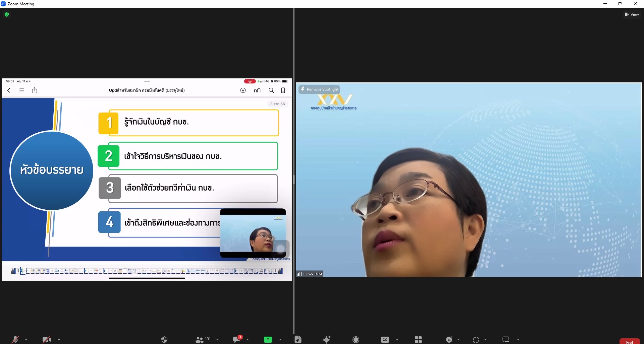Open Chat with 3 unread messages
The height and width of the screenshot is (344, 644).
[x=237, y=339]
